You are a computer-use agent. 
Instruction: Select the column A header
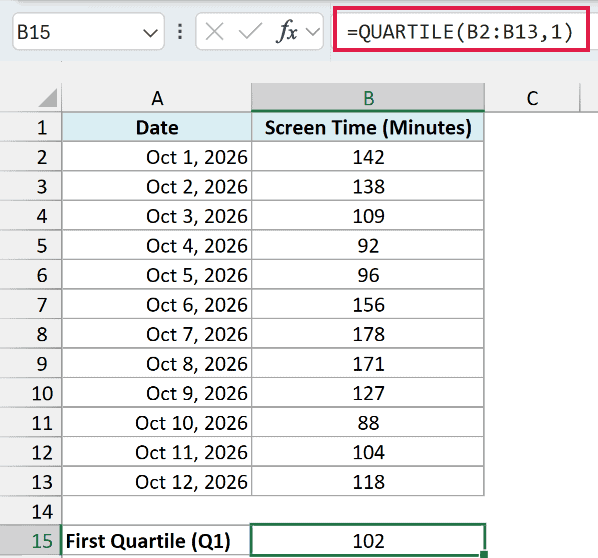click(157, 98)
